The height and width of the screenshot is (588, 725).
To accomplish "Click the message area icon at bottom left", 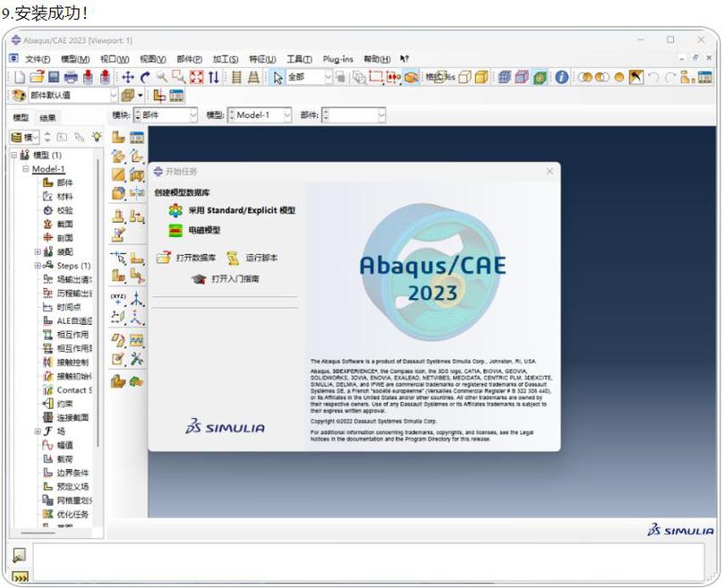I will coord(20,555).
